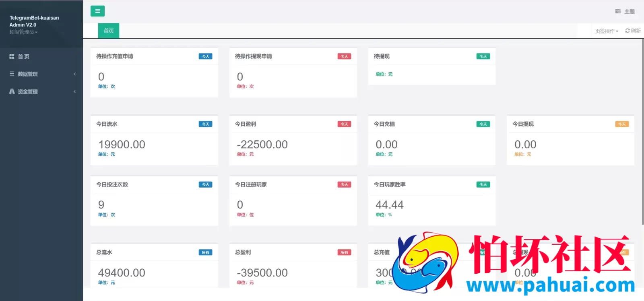Refresh the page with the 刷新 button
Viewport: 644px width, 301px height.
633,31
